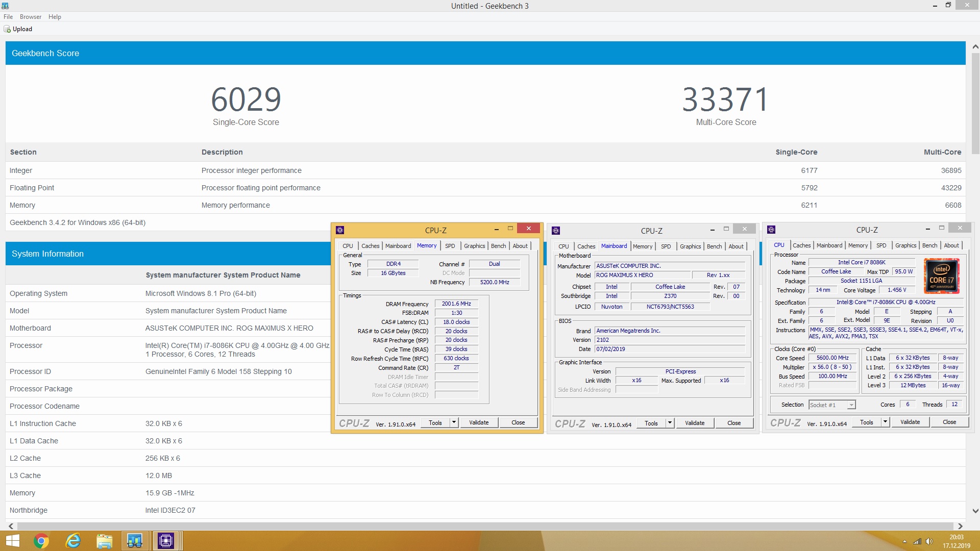980x551 pixels.
Task: Click the volume speaker tray icon
Action: [929, 541]
